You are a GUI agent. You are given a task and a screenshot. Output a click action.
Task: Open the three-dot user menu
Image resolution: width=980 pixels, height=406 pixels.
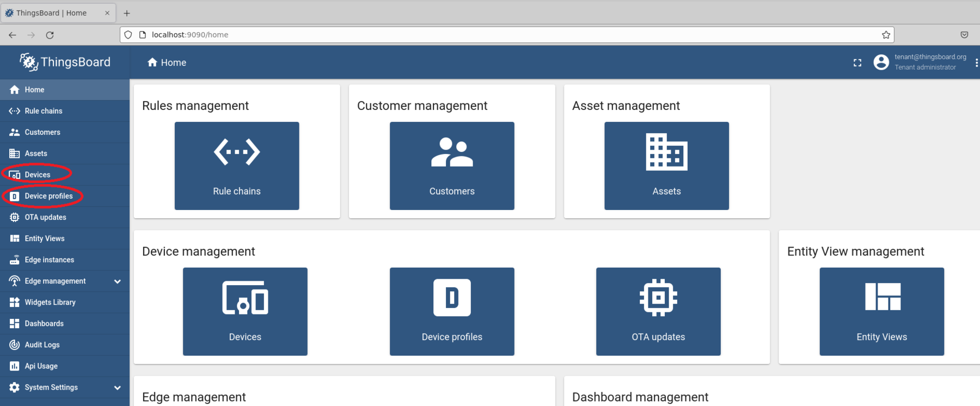(x=976, y=63)
